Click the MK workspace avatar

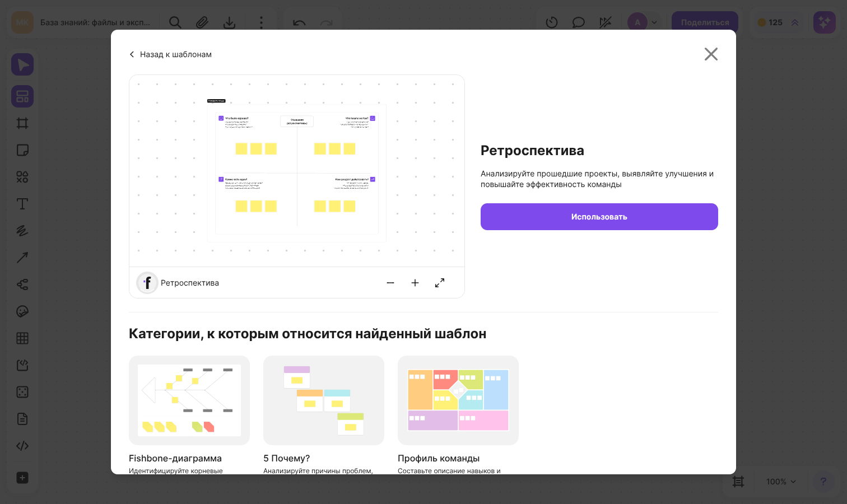click(x=22, y=22)
